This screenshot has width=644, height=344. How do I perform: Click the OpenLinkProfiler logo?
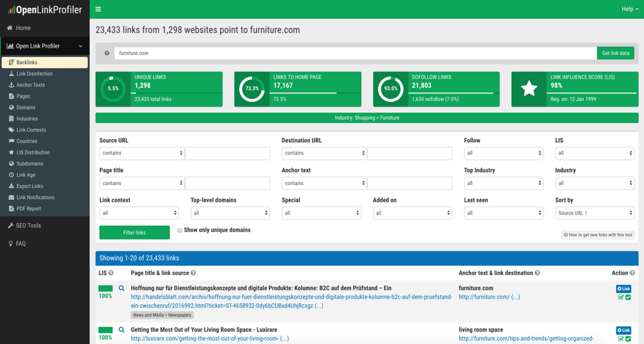[45, 9]
